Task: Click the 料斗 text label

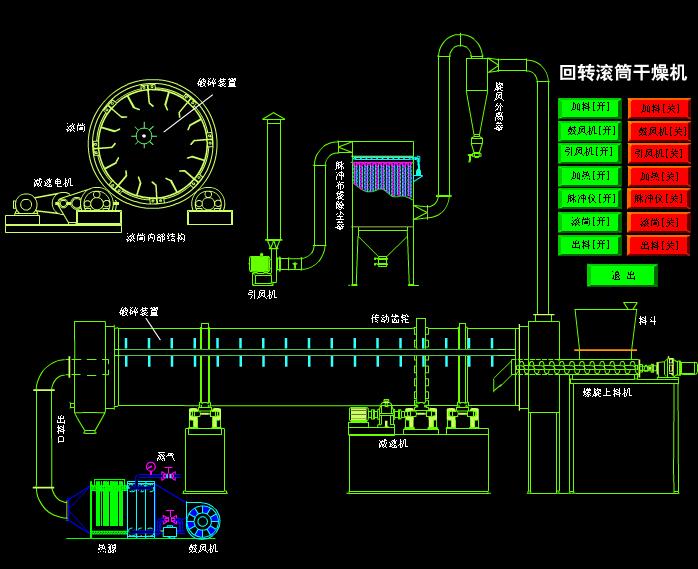Action: click(x=647, y=321)
